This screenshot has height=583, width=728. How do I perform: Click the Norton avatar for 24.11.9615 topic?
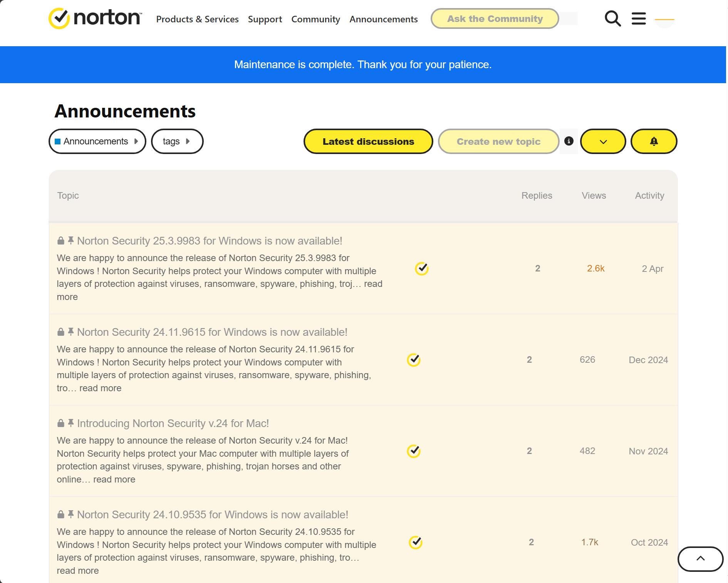414,360
